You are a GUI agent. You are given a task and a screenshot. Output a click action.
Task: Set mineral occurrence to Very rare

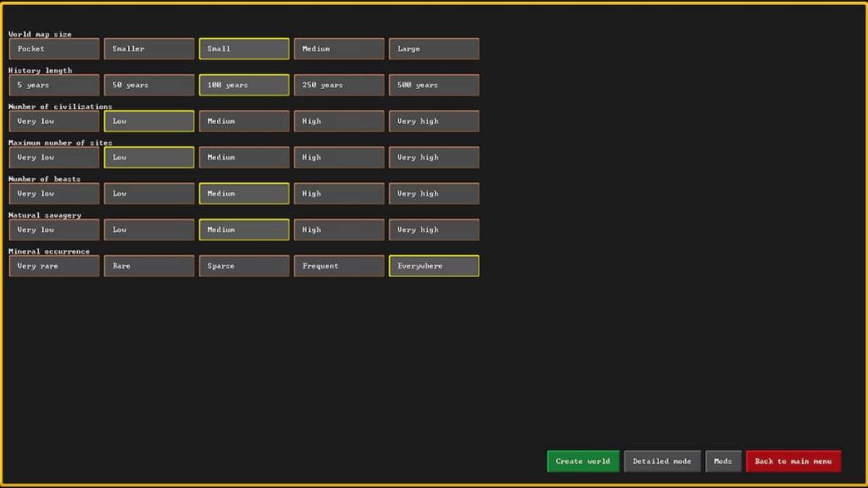pos(53,265)
